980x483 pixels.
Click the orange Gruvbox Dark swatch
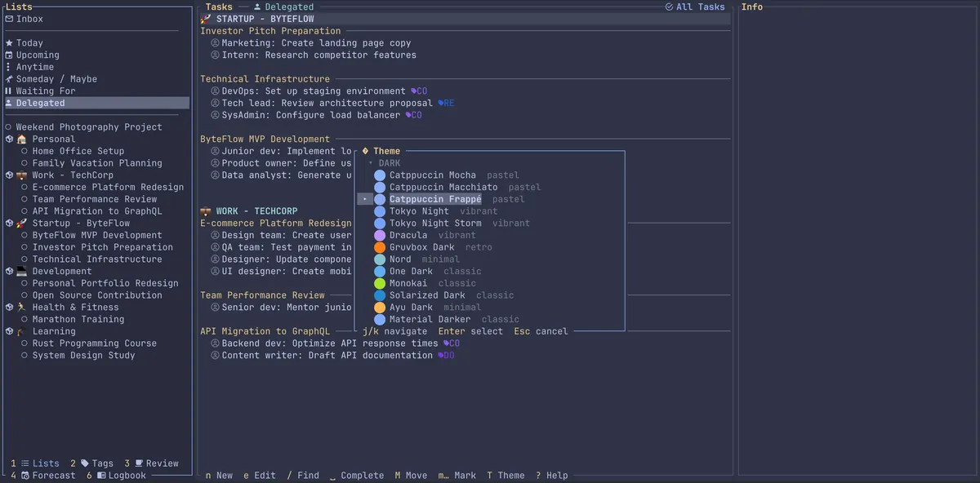click(x=380, y=247)
